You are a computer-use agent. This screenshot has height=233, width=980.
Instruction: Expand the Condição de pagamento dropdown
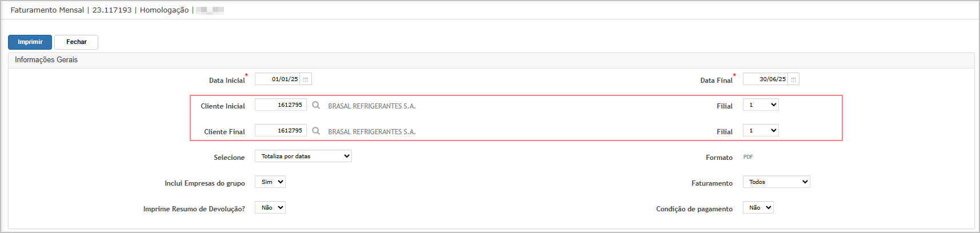758,208
